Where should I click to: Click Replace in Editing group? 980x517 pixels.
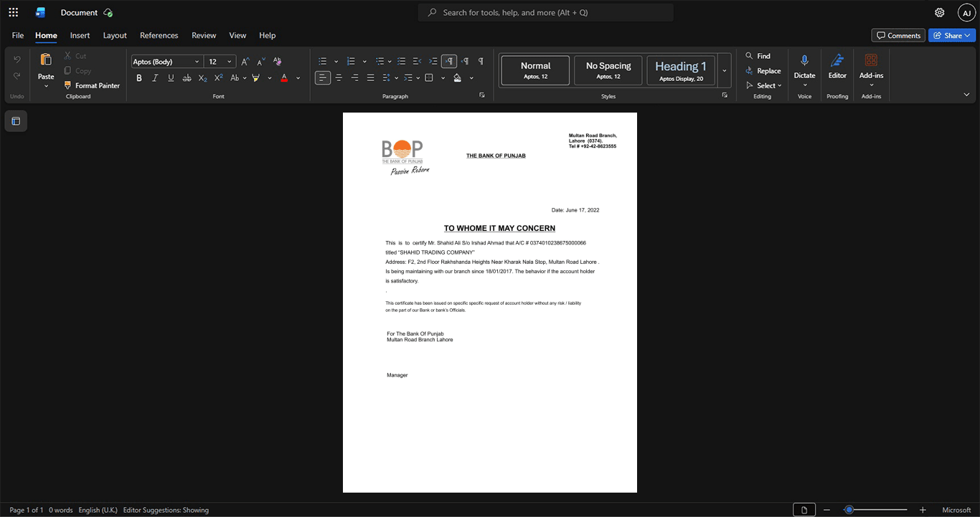coord(763,71)
